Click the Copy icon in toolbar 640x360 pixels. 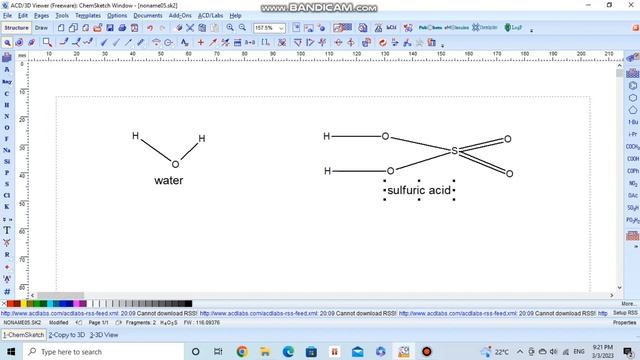pyautogui.click(x=202, y=28)
